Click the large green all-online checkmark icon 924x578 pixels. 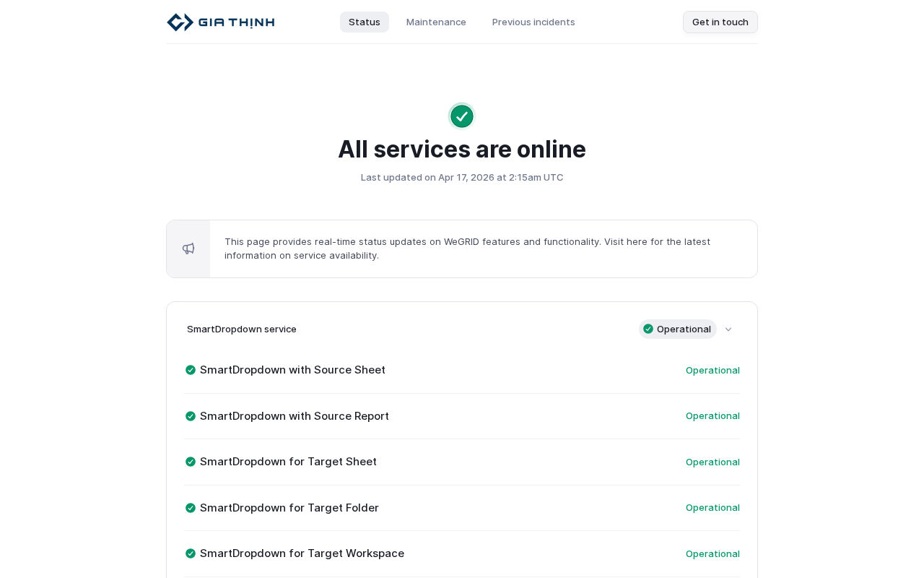(x=462, y=116)
